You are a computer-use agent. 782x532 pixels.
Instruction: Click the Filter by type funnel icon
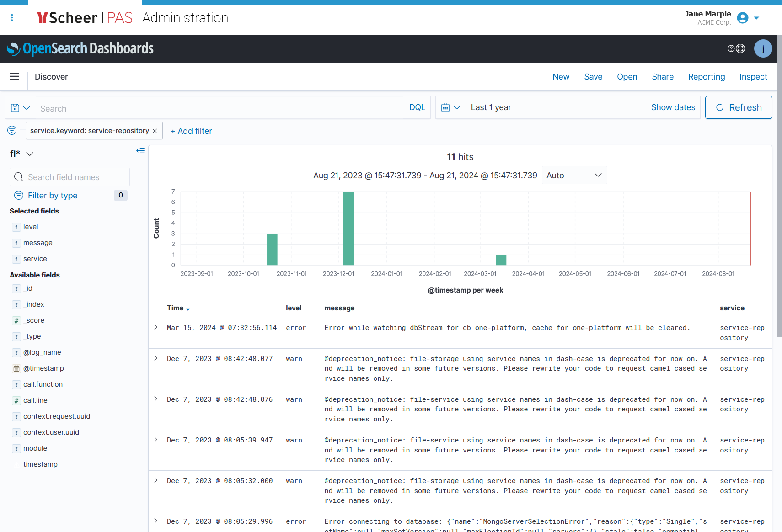(x=18, y=195)
